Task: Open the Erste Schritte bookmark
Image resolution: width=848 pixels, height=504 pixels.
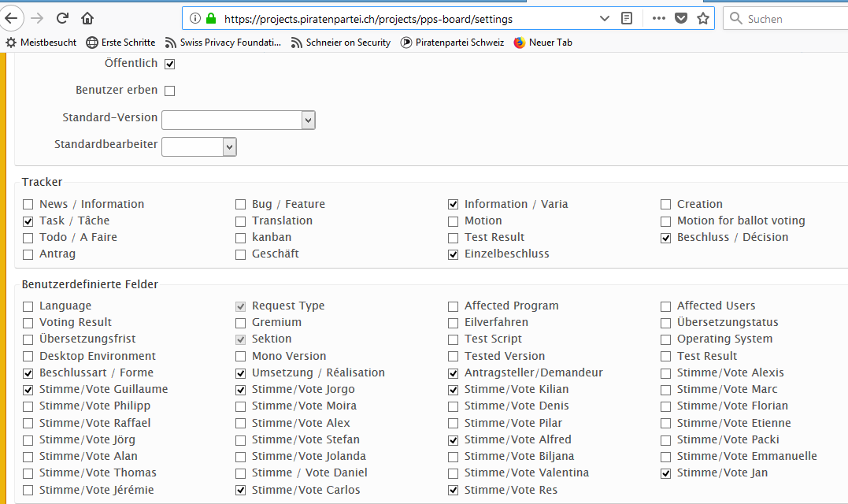Action: click(120, 43)
